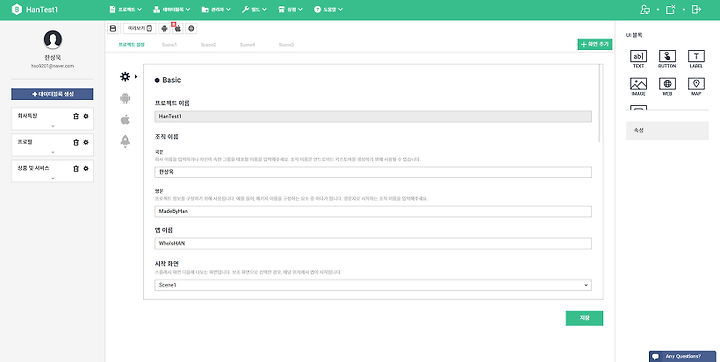Open the 상점 store menu
This screenshot has width=720, height=362.
[x=290, y=9]
